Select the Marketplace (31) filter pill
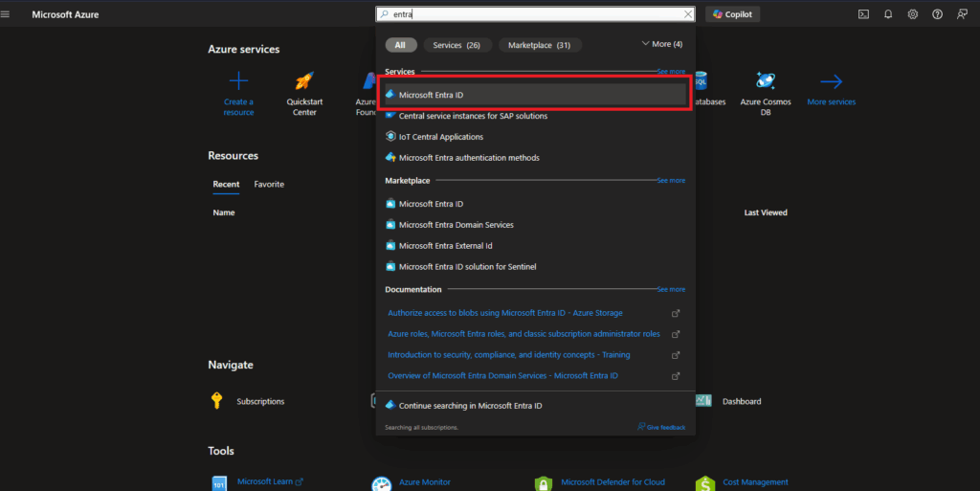Image resolution: width=980 pixels, height=491 pixels. point(540,45)
